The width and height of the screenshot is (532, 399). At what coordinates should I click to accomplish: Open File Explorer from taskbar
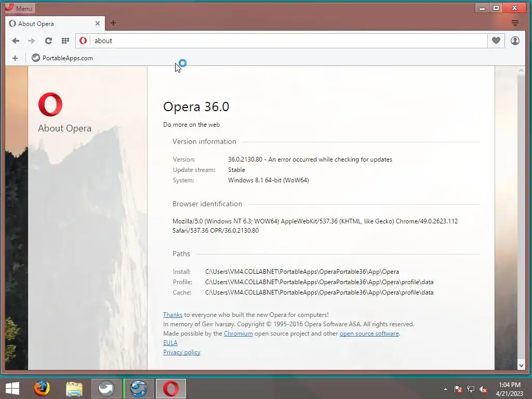click(74, 389)
